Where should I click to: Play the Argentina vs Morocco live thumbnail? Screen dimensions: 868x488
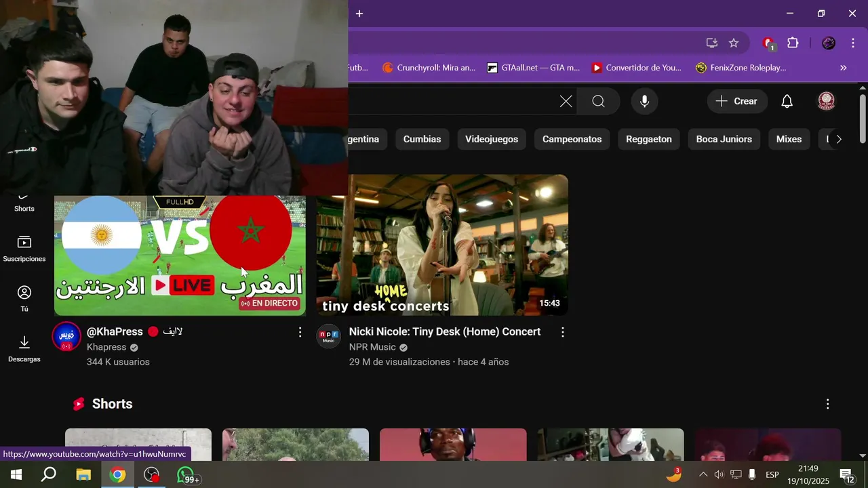point(180,256)
